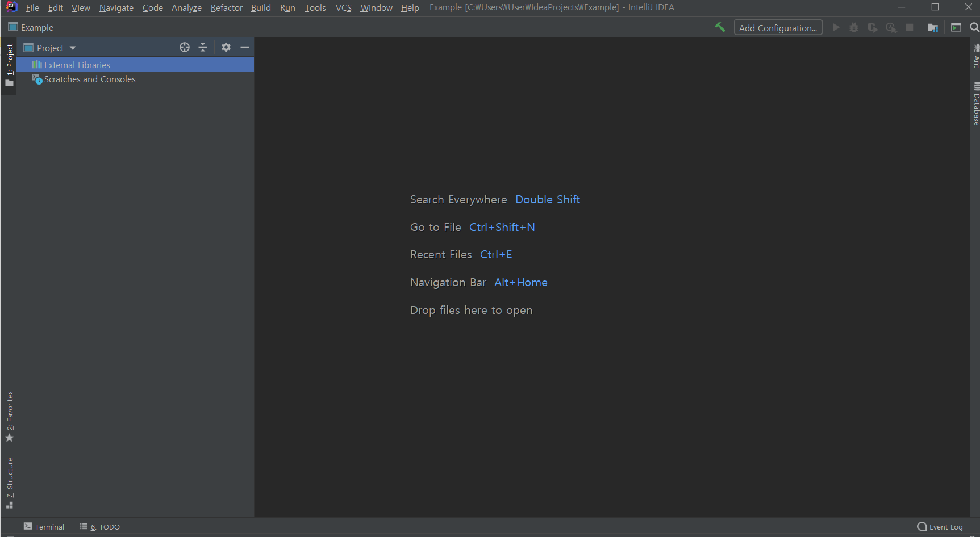Viewport: 980px width, 537px height.
Task: Open Project view type dropdown arrow
Action: 73,48
